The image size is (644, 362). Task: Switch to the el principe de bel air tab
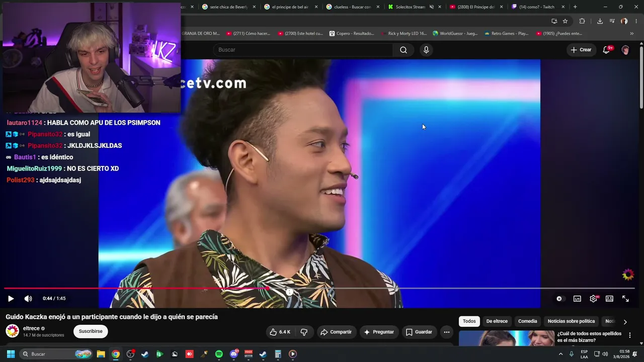290,7
